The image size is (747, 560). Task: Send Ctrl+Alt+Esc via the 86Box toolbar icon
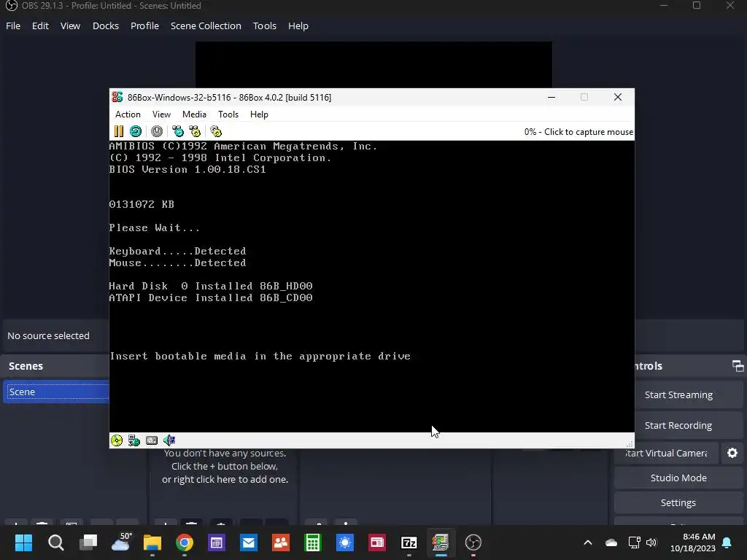[195, 131]
